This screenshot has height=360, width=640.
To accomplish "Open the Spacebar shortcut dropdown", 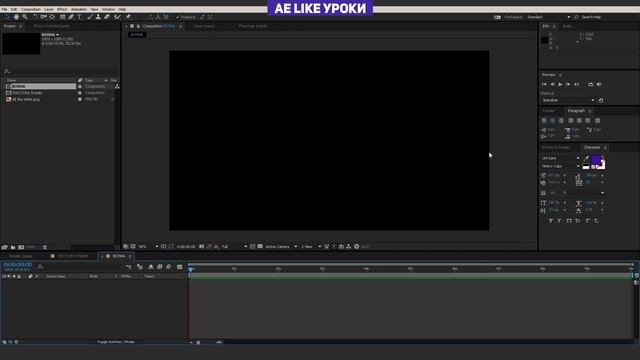I will 568,100.
